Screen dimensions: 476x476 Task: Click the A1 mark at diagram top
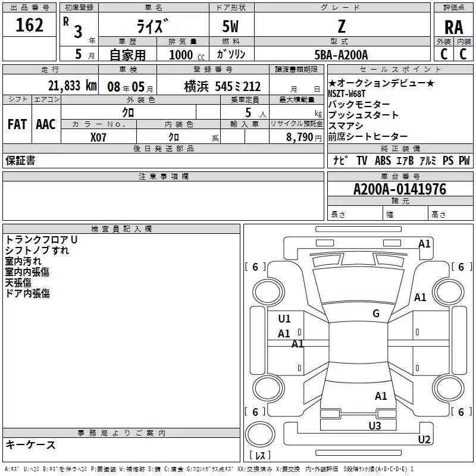424,243
